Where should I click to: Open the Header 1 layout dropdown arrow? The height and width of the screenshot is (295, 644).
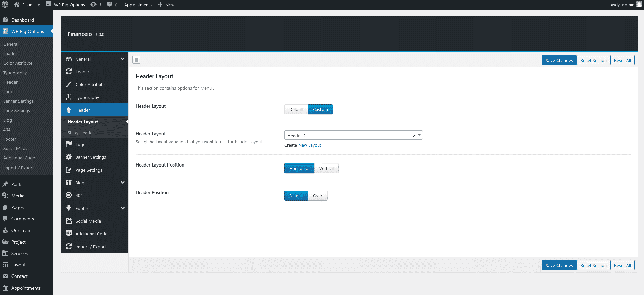coord(419,135)
